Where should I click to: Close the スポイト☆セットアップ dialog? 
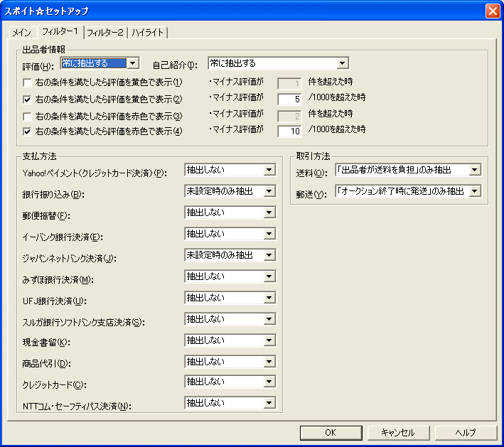click(493, 11)
